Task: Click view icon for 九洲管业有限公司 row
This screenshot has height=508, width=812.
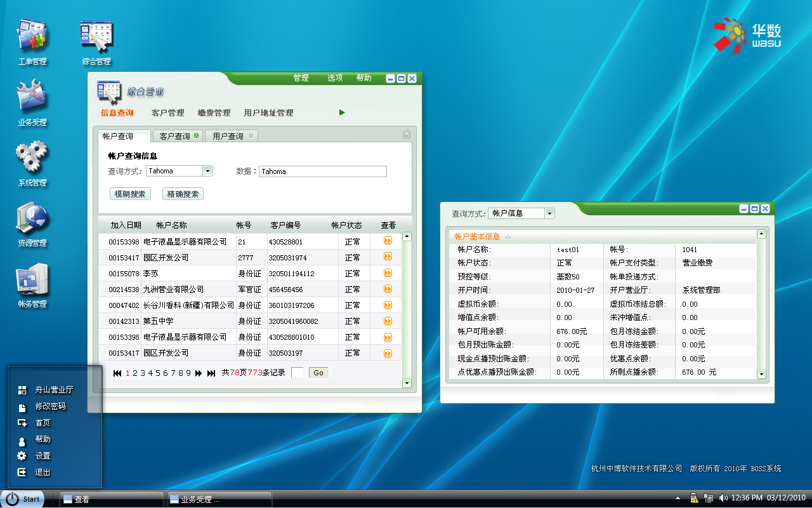Action: pyautogui.click(x=388, y=288)
